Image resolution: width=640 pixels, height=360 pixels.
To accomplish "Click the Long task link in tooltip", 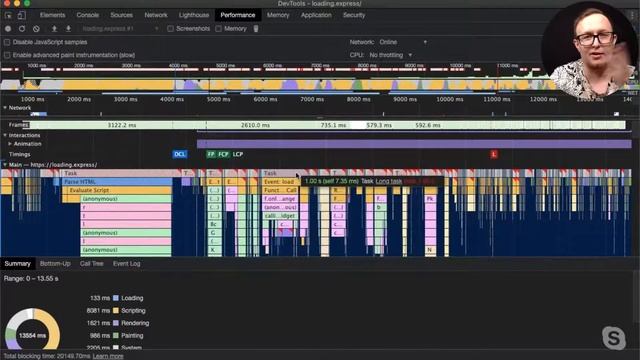I will click(x=389, y=181).
